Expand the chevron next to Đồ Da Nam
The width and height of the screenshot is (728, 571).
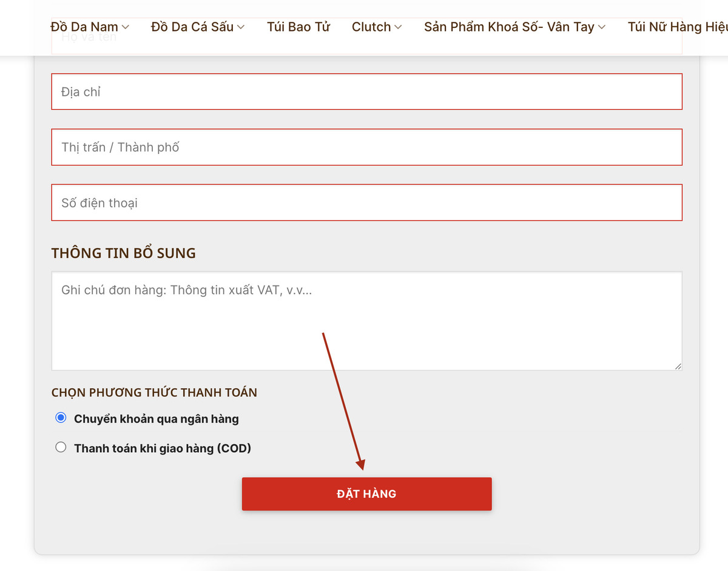(126, 27)
